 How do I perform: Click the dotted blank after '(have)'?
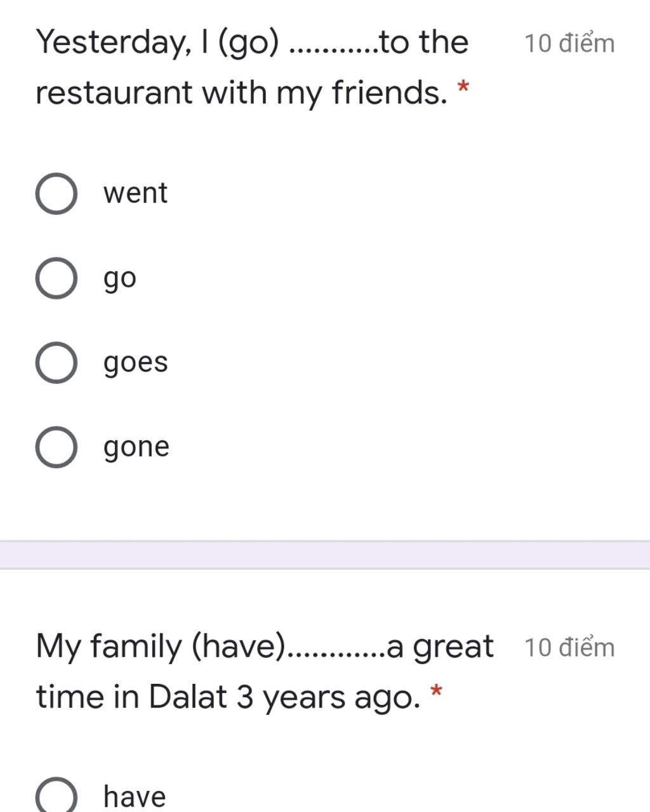pyautogui.click(x=336, y=653)
